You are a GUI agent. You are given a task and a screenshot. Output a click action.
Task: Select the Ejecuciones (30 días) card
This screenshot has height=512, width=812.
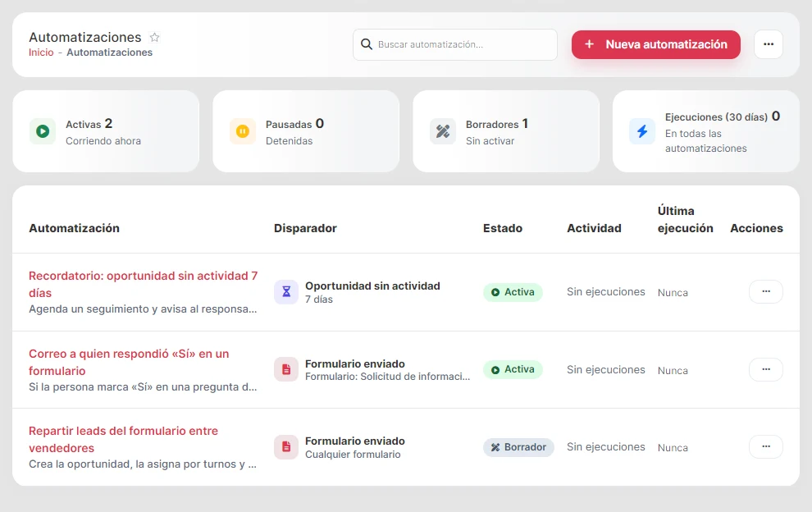pos(706,131)
